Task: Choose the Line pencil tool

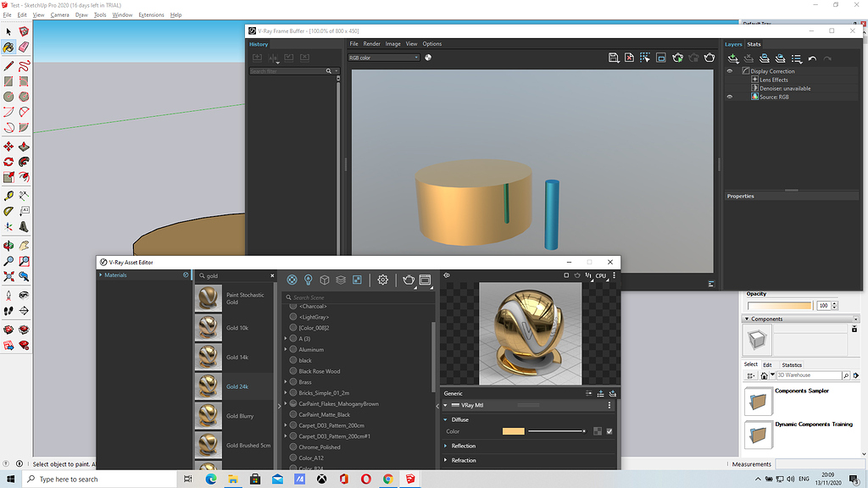Action: (8, 66)
